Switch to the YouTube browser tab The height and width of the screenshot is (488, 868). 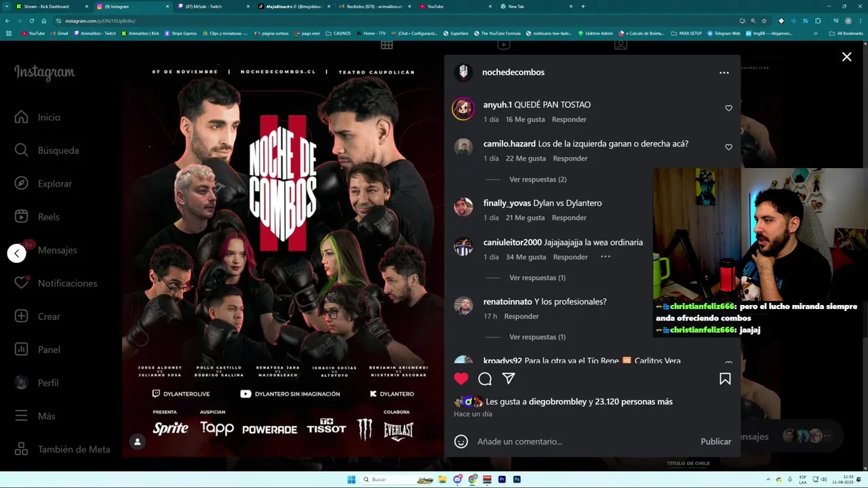coord(454,6)
